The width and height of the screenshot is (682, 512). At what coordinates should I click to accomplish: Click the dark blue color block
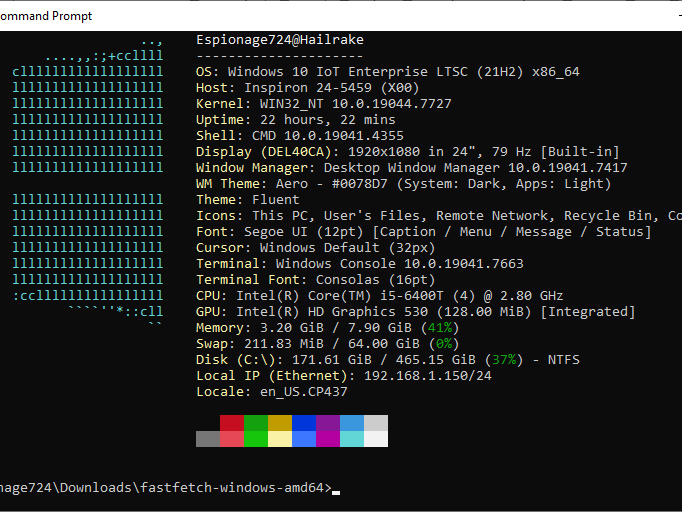(304, 423)
